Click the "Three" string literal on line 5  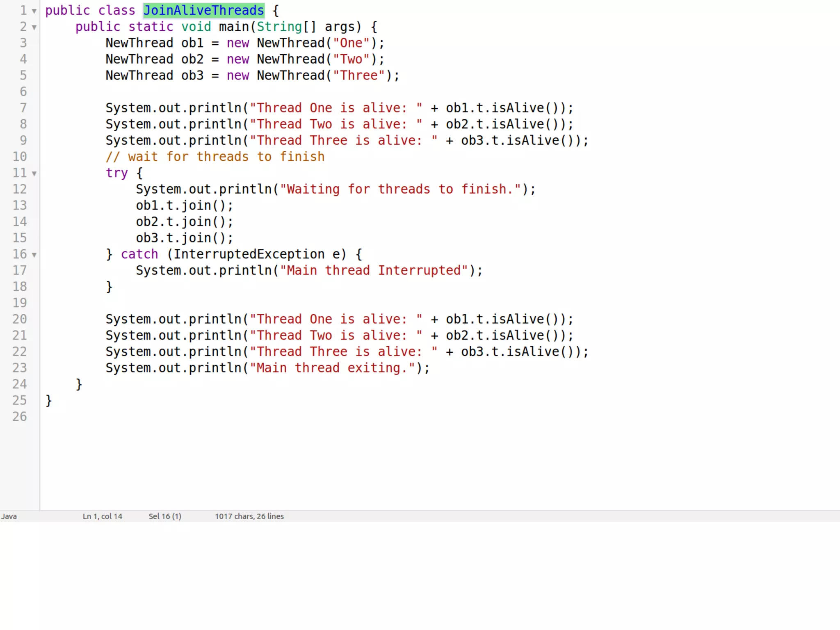click(x=359, y=75)
